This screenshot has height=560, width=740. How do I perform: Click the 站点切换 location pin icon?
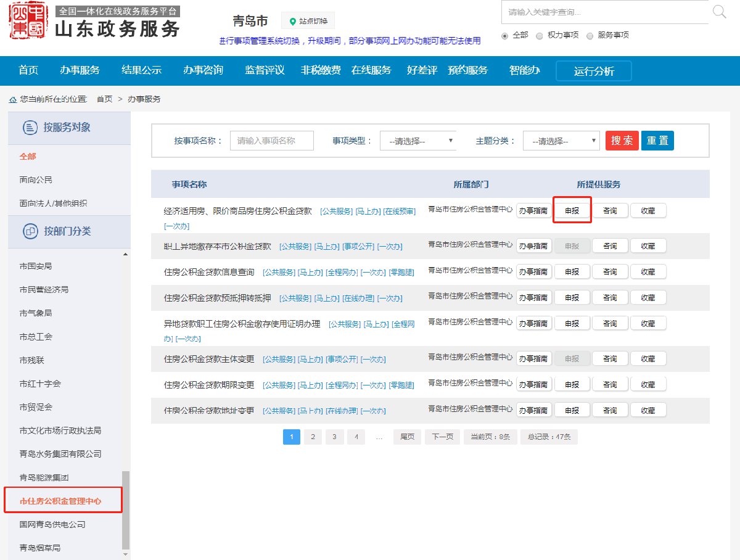[x=293, y=22]
